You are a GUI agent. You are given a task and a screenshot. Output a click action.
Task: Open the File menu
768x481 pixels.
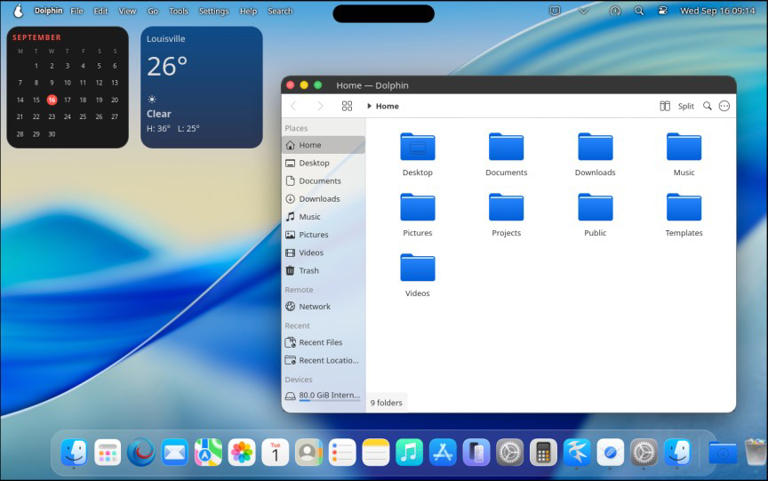click(x=77, y=11)
